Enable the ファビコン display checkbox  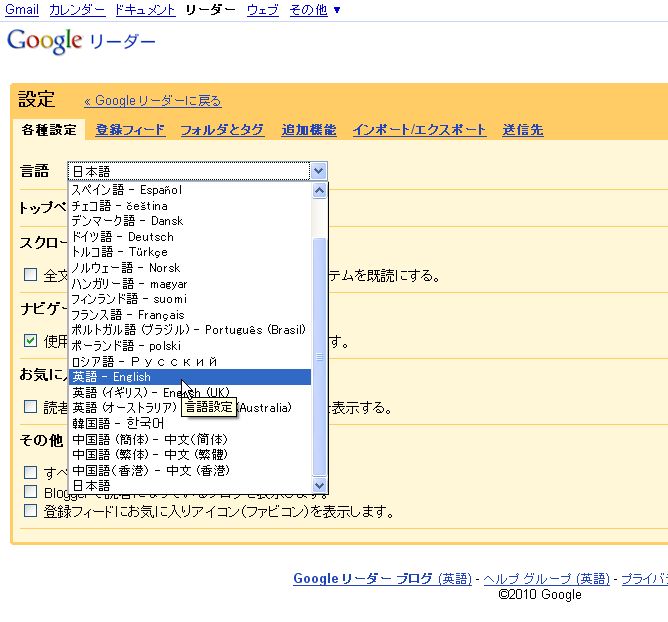pyautogui.click(x=30, y=510)
